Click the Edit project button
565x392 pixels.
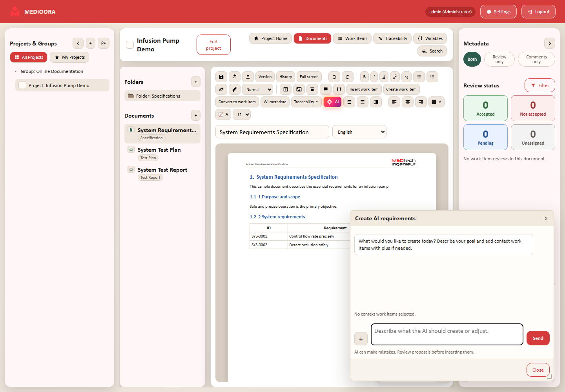[x=213, y=45]
